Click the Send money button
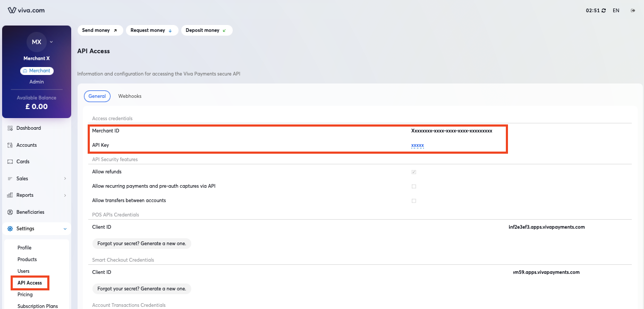 pyautogui.click(x=100, y=30)
